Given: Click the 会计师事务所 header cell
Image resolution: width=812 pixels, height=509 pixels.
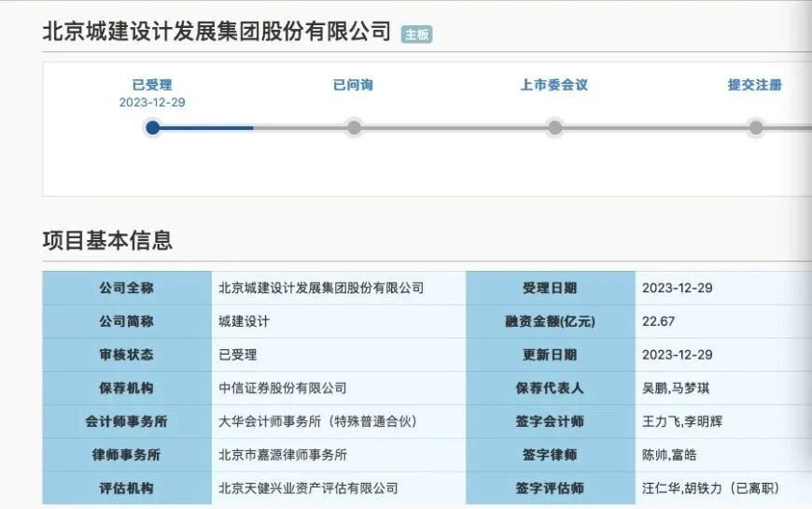Looking at the screenshot, I should [x=127, y=421].
